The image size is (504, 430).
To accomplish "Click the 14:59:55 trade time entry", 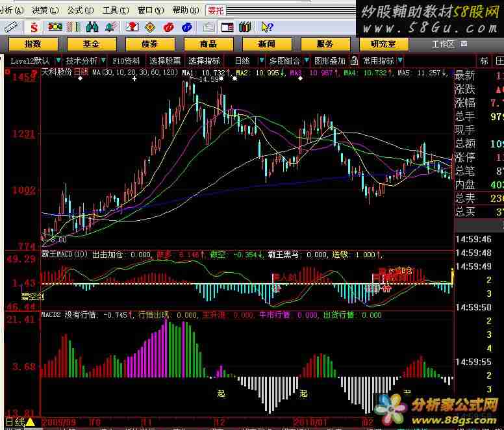I will click(473, 362).
